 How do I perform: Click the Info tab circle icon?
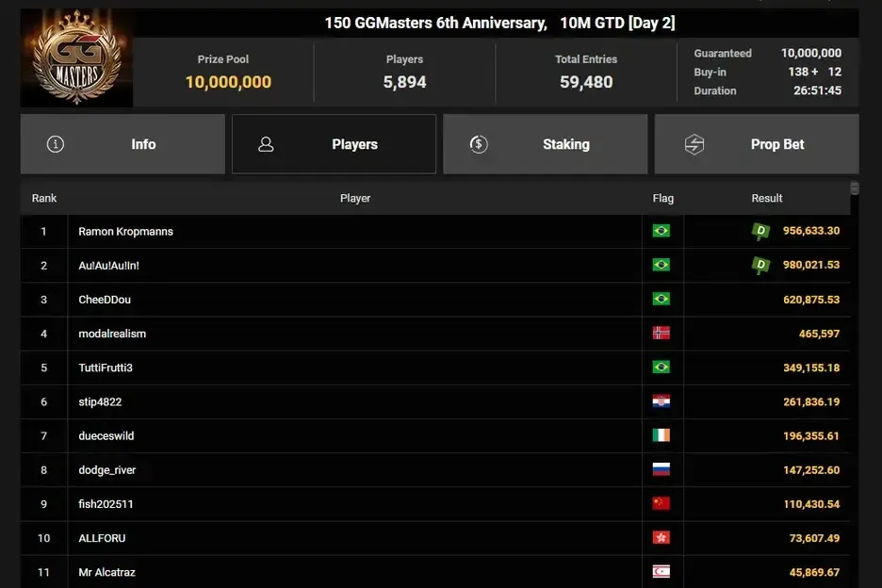56,144
